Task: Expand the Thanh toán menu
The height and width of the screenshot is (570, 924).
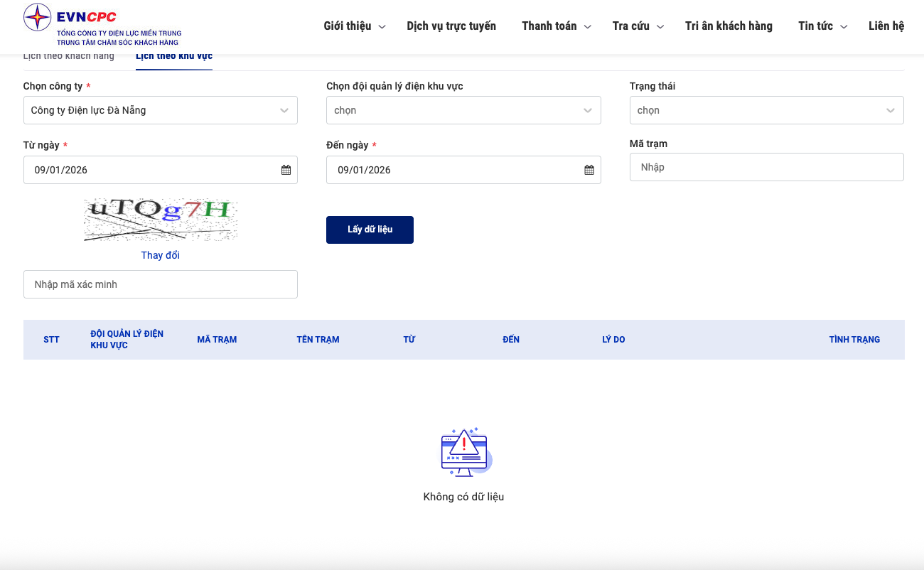Action: tap(556, 26)
